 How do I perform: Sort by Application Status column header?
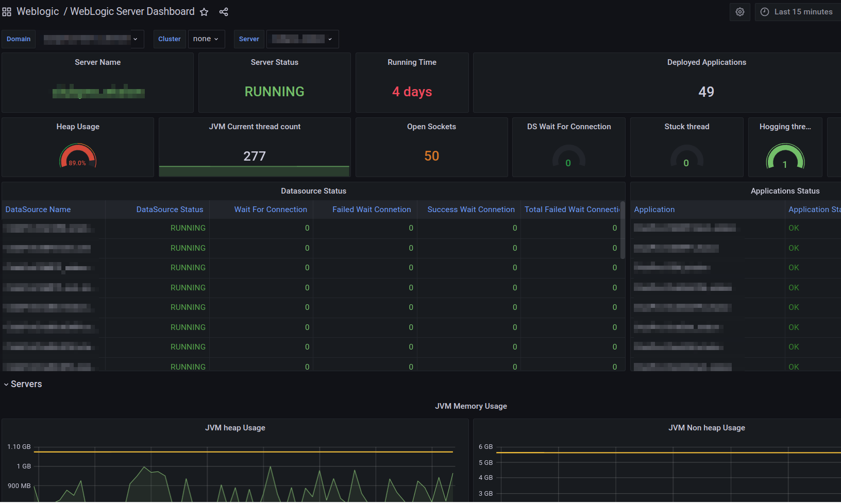(x=814, y=210)
